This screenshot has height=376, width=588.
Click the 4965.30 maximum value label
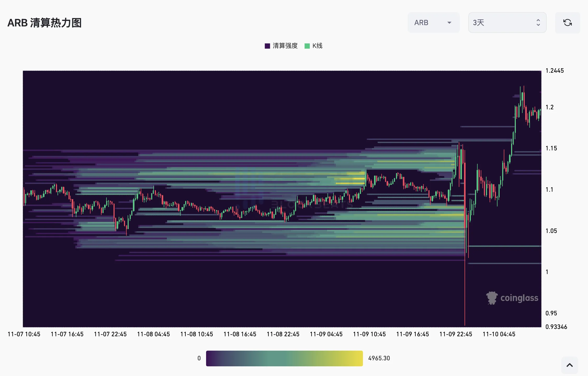tap(379, 358)
